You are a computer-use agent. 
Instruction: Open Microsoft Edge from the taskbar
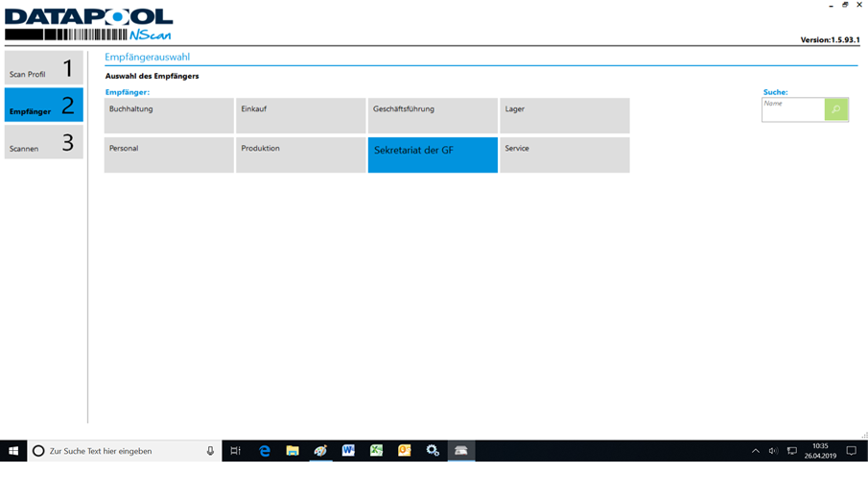pyautogui.click(x=265, y=451)
